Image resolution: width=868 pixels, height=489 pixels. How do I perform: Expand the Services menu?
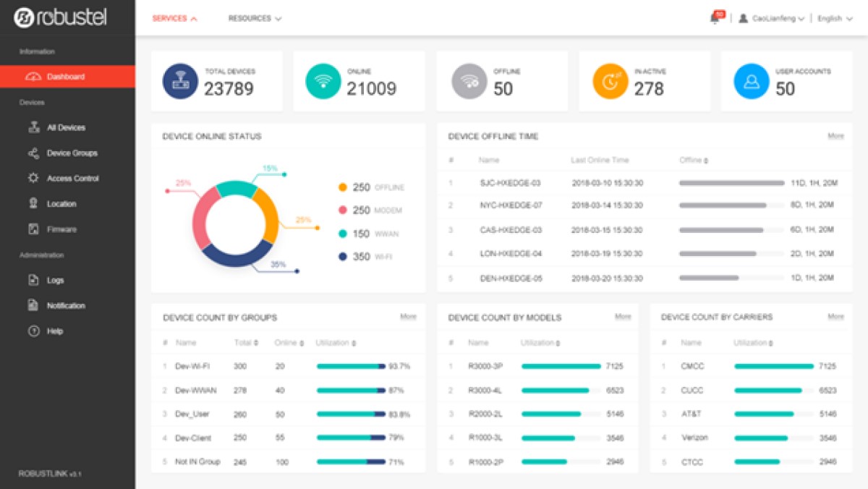point(174,19)
